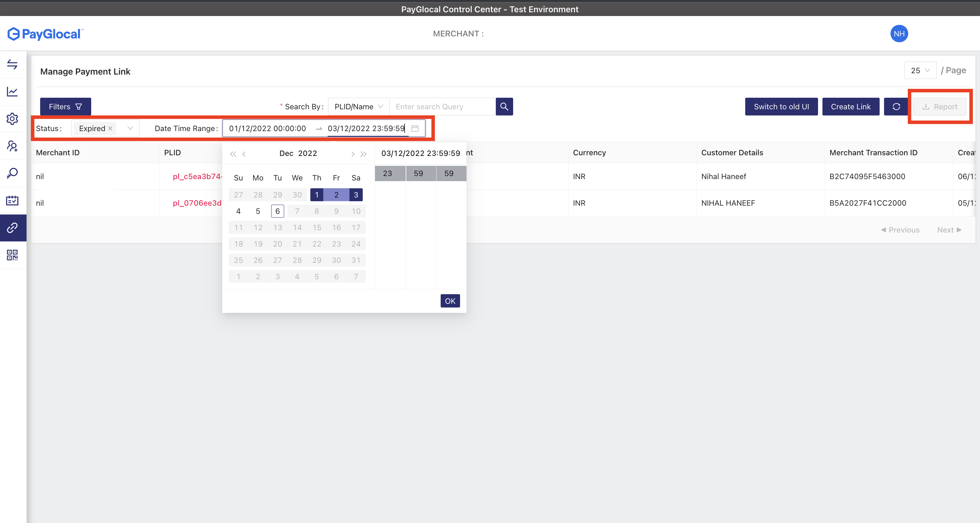The width and height of the screenshot is (980, 523).
Task: Open payment link pl_c5ea3b74
Action: (197, 177)
